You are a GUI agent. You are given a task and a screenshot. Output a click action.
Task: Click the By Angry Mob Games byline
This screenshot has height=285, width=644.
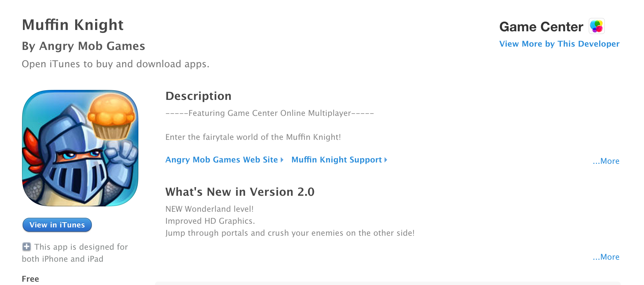tap(83, 46)
